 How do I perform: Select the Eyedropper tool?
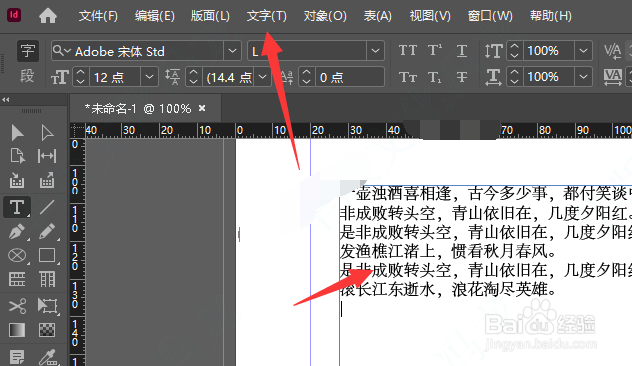point(48,357)
